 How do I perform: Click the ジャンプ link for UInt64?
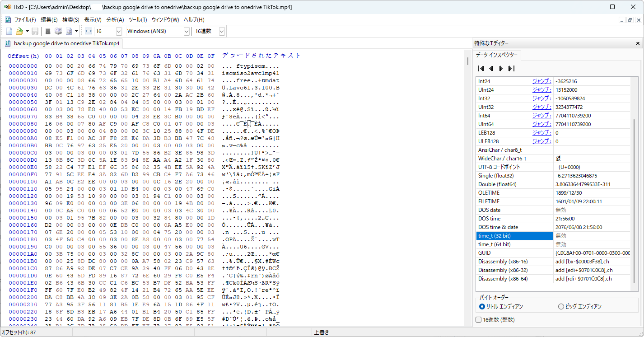coord(541,124)
